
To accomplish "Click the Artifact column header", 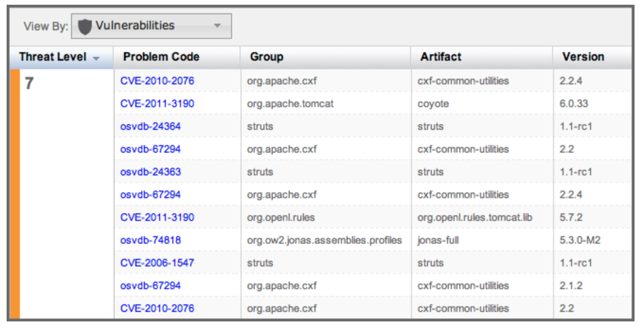I will 440,57.
